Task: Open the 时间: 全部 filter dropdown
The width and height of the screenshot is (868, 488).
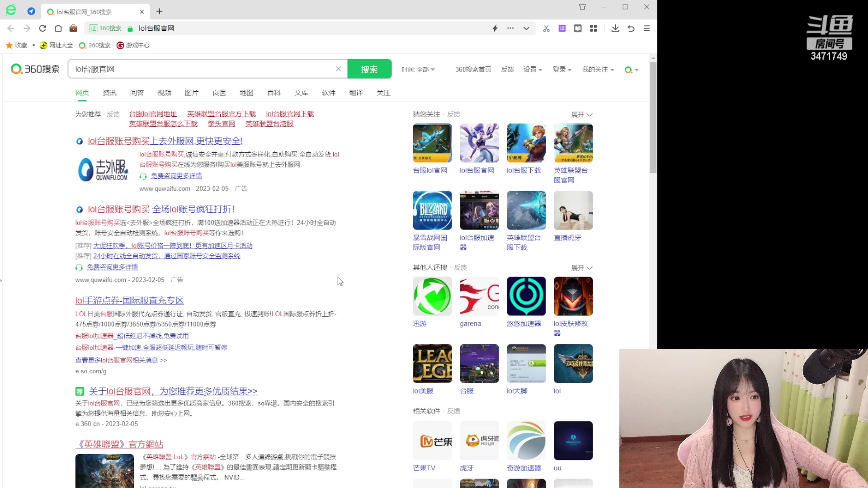Action: (418, 70)
